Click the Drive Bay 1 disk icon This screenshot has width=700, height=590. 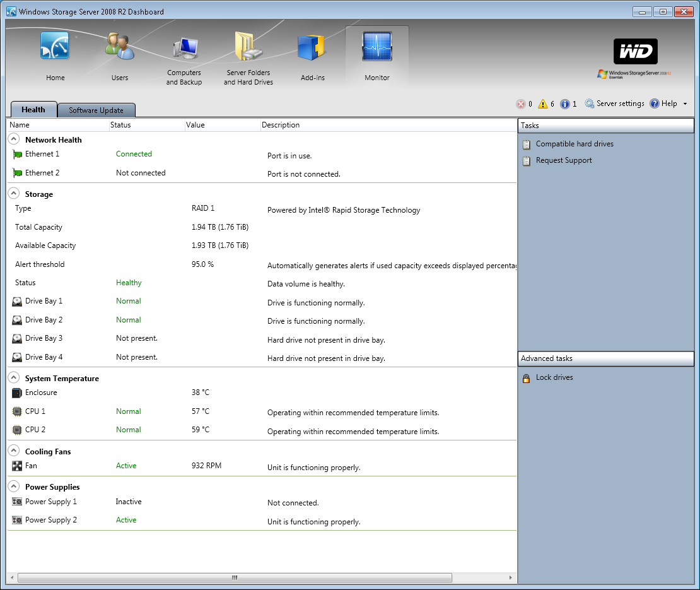pos(17,302)
